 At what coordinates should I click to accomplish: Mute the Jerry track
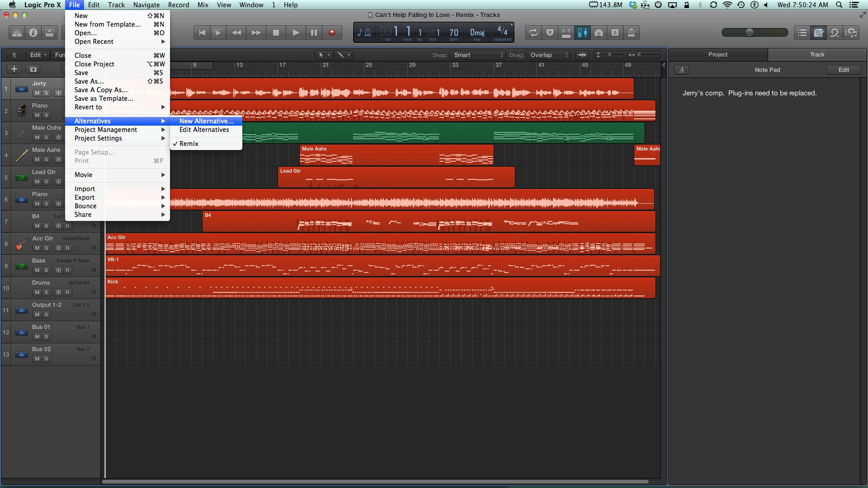37,93
